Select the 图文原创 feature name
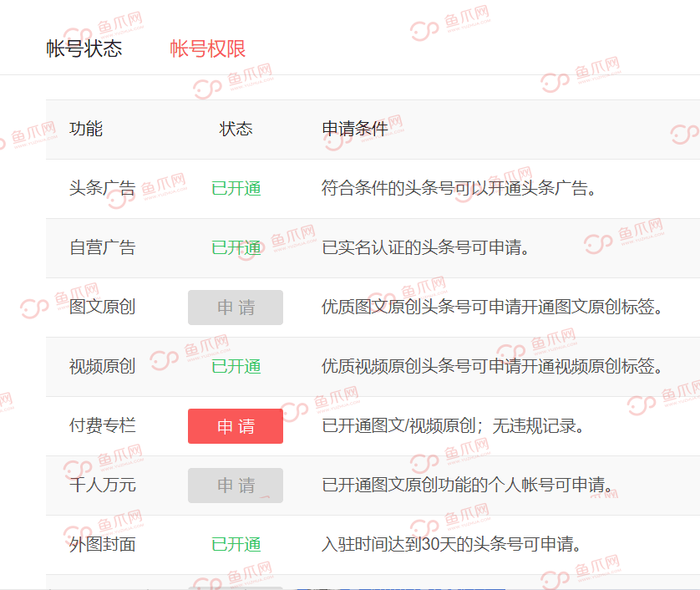The width and height of the screenshot is (700, 590). click(102, 307)
